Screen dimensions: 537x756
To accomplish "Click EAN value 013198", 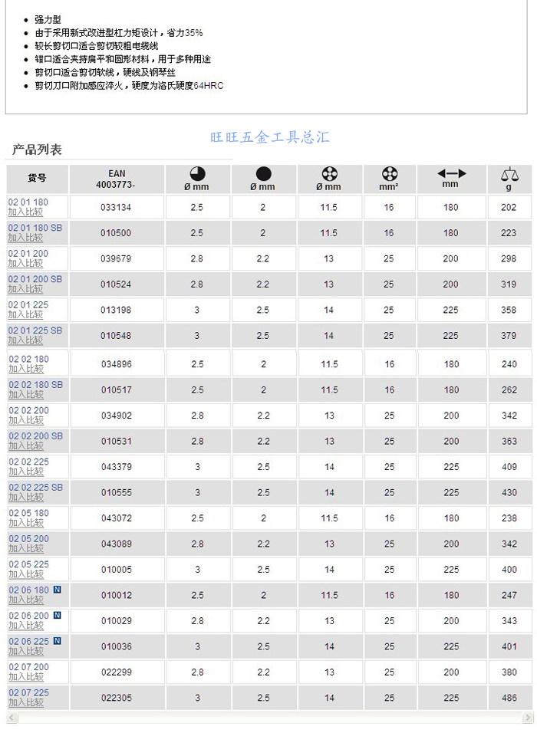I will click(116, 310).
